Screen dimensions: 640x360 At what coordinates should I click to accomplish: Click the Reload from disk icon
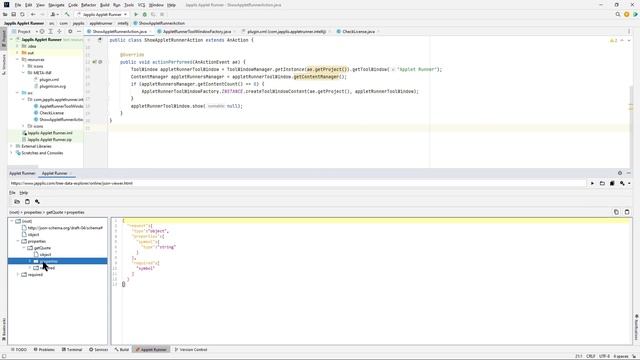pos(22,14)
